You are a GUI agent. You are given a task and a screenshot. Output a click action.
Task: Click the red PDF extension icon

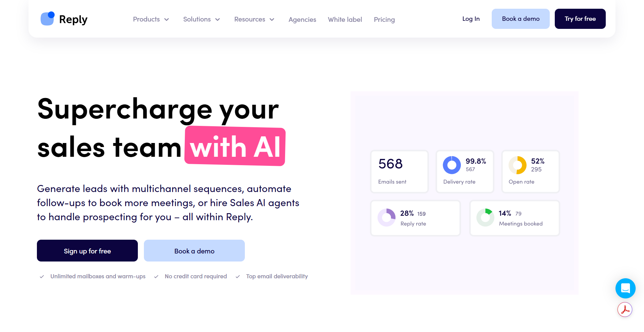click(625, 310)
